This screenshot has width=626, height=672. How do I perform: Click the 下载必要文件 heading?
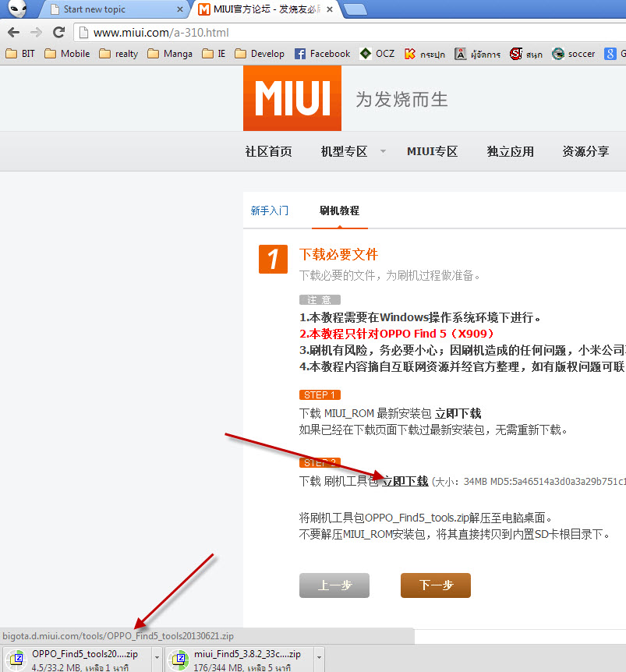[338, 254]
